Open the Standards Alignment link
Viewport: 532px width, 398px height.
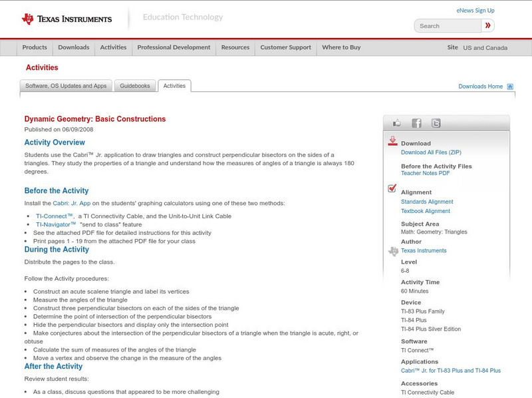pos(427,202)
